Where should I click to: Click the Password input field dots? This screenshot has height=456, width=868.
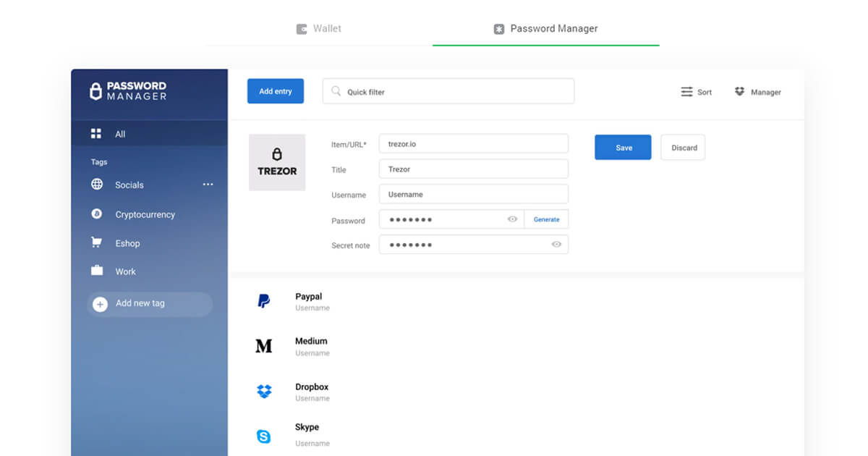point(411,219)
